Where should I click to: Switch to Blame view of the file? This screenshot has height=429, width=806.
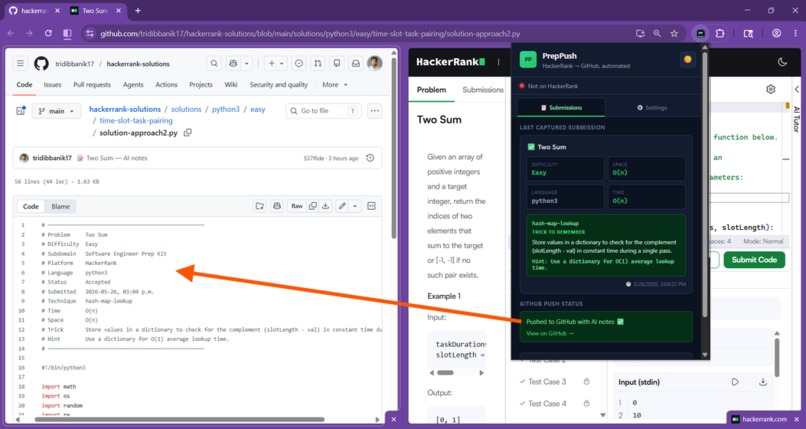coord(61,206)
